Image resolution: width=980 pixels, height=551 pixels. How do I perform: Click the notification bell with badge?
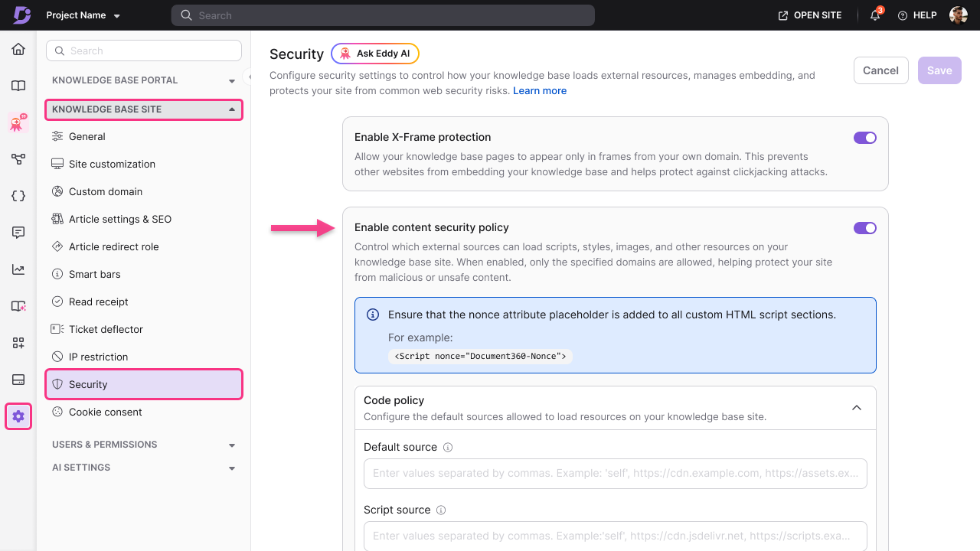(874, 15)
